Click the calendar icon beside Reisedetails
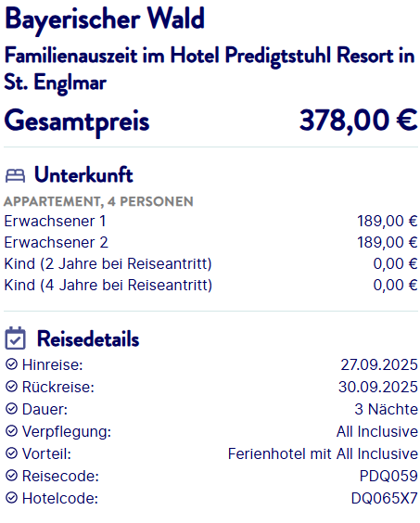The height and width of the screenshot is (523, 420). coord(16,338)
